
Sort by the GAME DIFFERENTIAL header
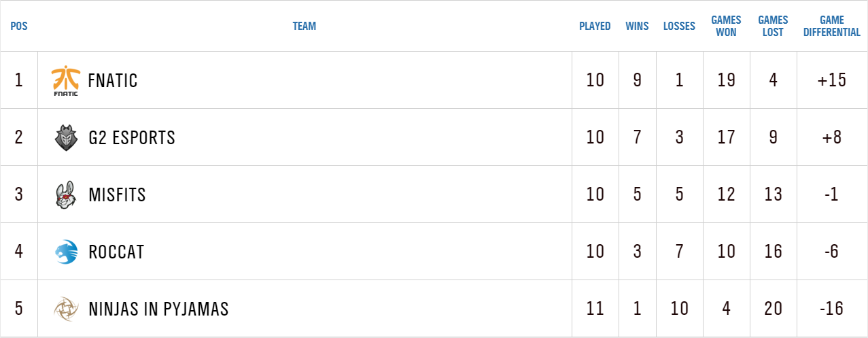click(832, 27)
